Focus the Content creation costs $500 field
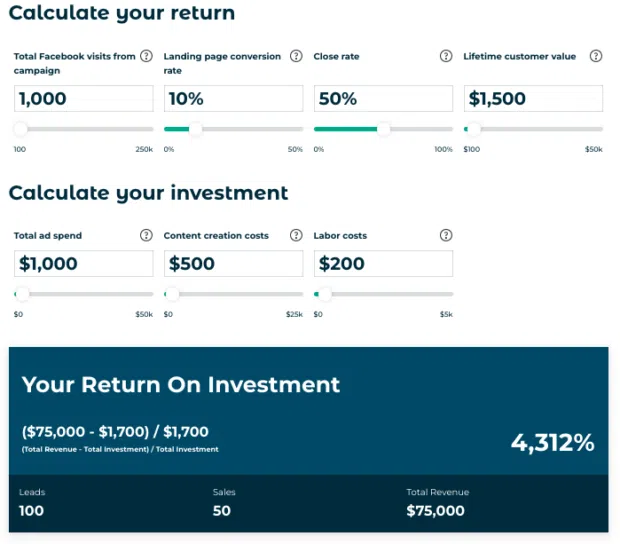 point(233,264)
